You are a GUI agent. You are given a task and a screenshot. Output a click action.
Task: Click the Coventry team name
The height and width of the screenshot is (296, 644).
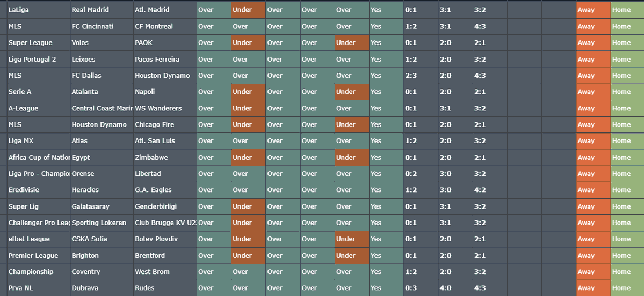pyautogui.click(x=85, y=272)
